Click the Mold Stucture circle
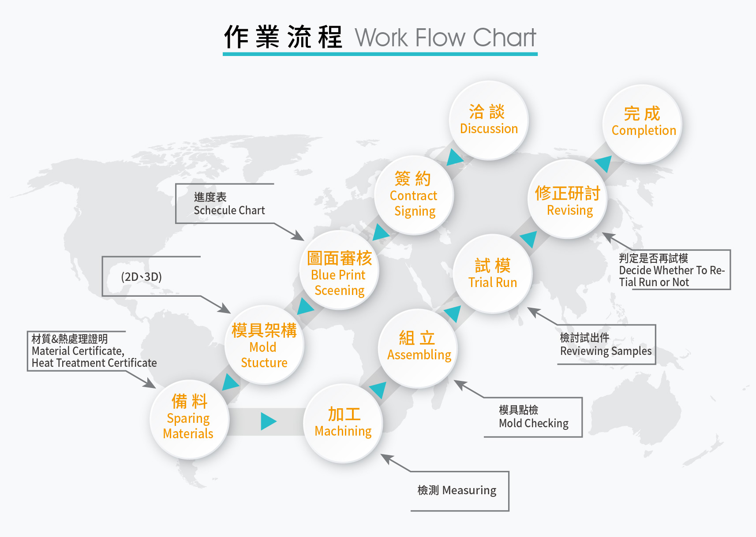This screenshot has height=537, width=756. click(x=264, y=344)
